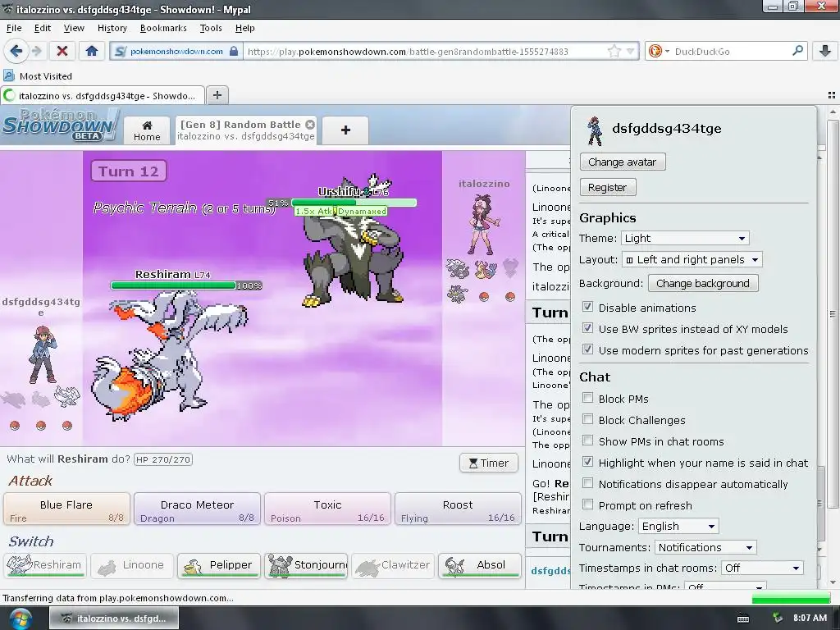Close the Gen 8 Random Battle room
840x630 pixels.
309,125
